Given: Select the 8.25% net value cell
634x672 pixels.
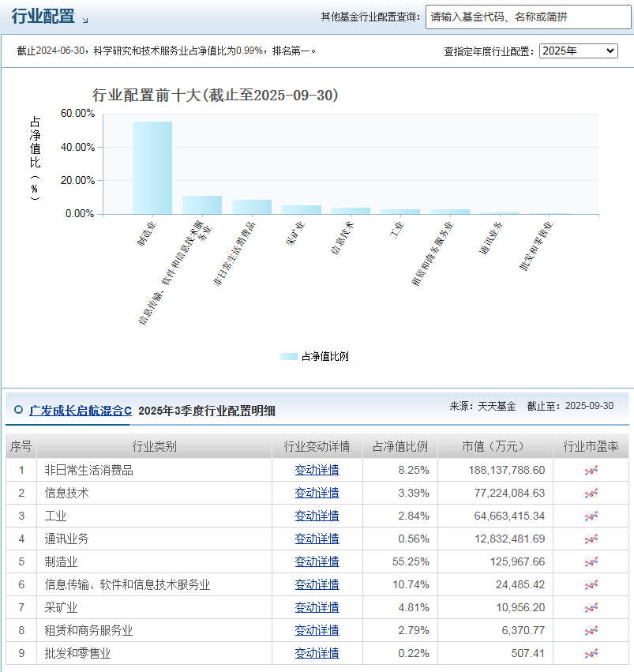Looking at the screenshot, I should 400,470.
